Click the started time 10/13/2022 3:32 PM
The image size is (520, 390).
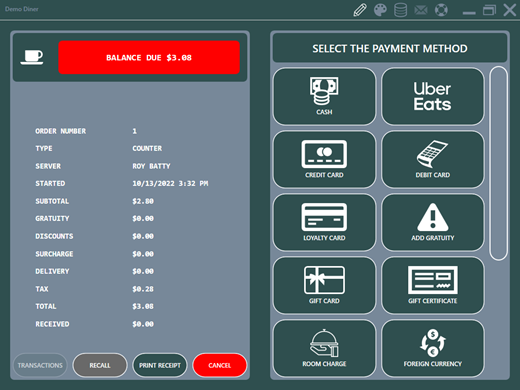coord(170,184)
